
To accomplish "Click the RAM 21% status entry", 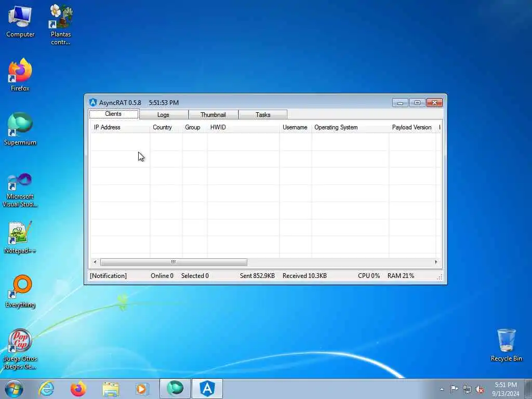I will [x=401, y=276].
